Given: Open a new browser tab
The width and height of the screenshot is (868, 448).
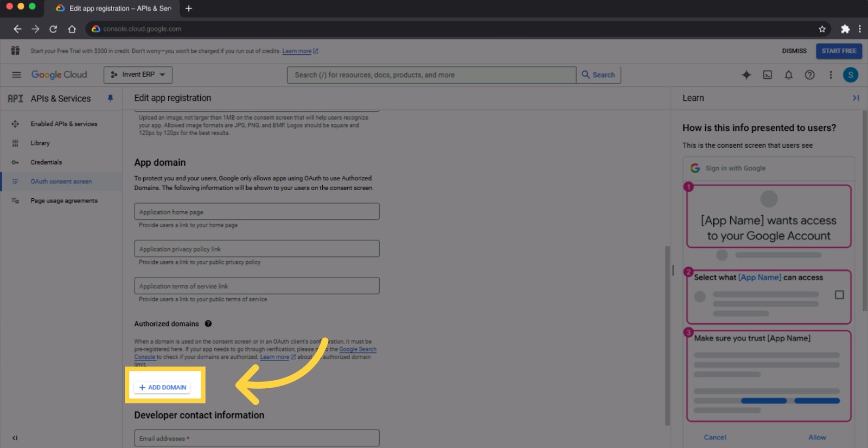Looking at the screenshot, I should [x=189, y=8].
